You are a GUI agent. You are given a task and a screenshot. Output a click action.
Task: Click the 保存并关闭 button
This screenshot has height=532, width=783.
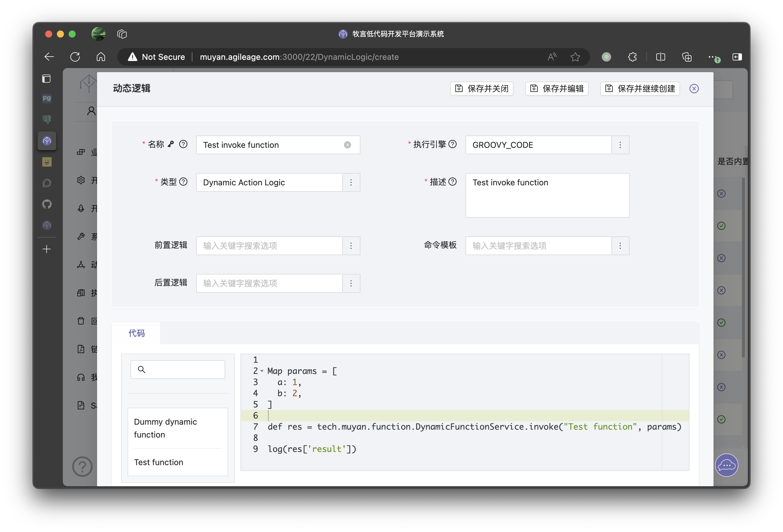(x=482, y=89)
